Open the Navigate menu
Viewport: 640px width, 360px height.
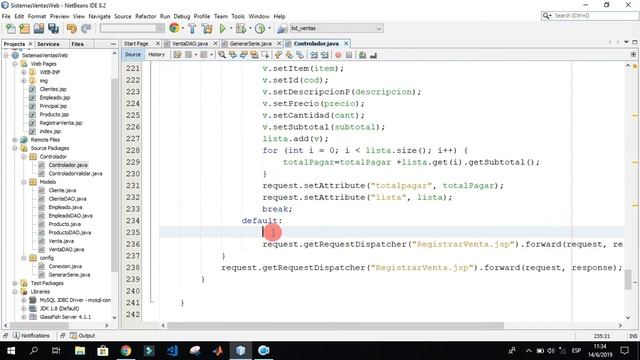pos(100,16)
